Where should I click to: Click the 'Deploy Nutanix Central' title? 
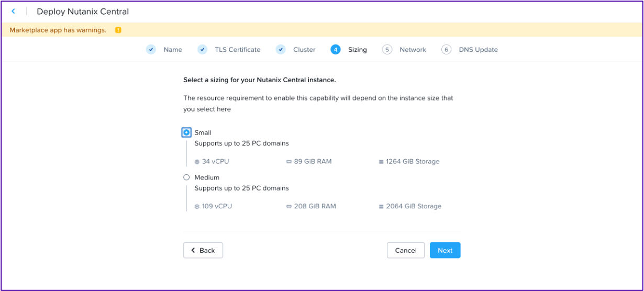(x=83, y=12)
